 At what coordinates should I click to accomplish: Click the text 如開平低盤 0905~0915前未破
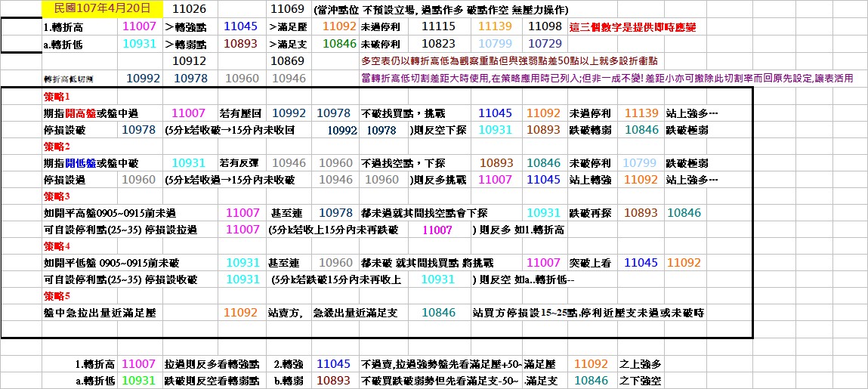[x=111, y=264]
